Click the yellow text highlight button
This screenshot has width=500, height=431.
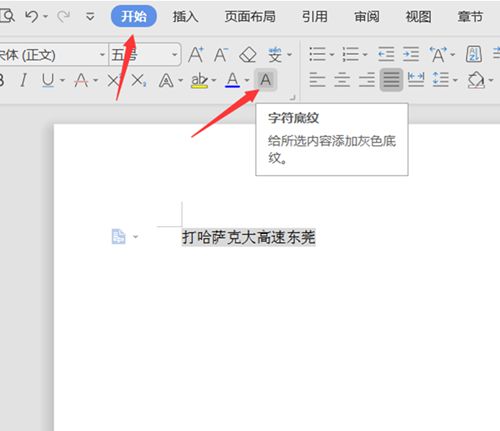pos(199,80)
